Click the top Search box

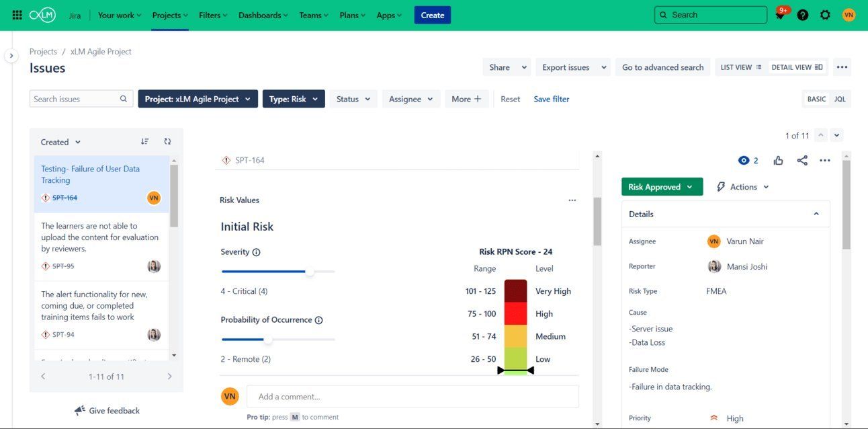(711, 15)
